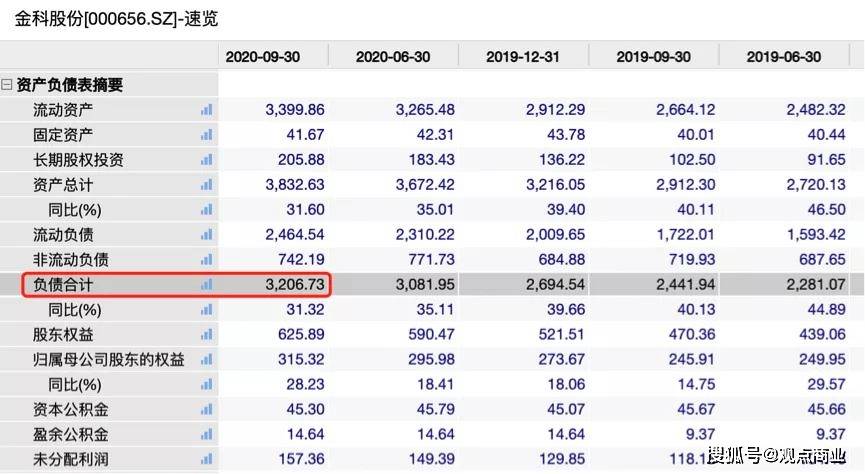The height and width of the screenshot is (474, 865).
Task: Click the 3,216.05 资产总计 value
Action: pos(556,185)
